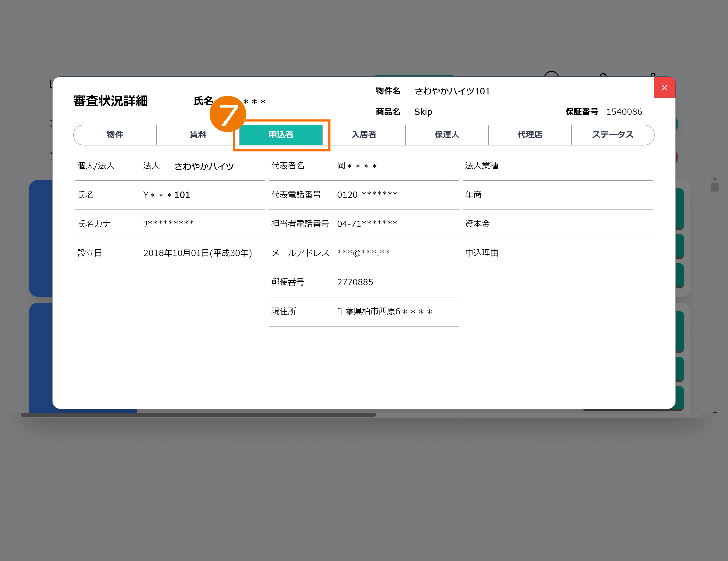Go to the 代理店 tab

pyautogui.click(x=530, y=135)
